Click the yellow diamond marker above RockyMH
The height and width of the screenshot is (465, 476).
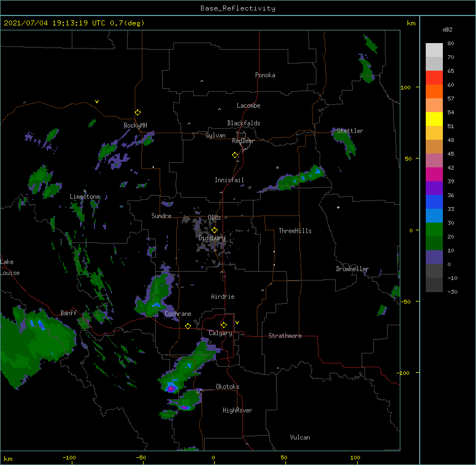click(x=138, y=112)
